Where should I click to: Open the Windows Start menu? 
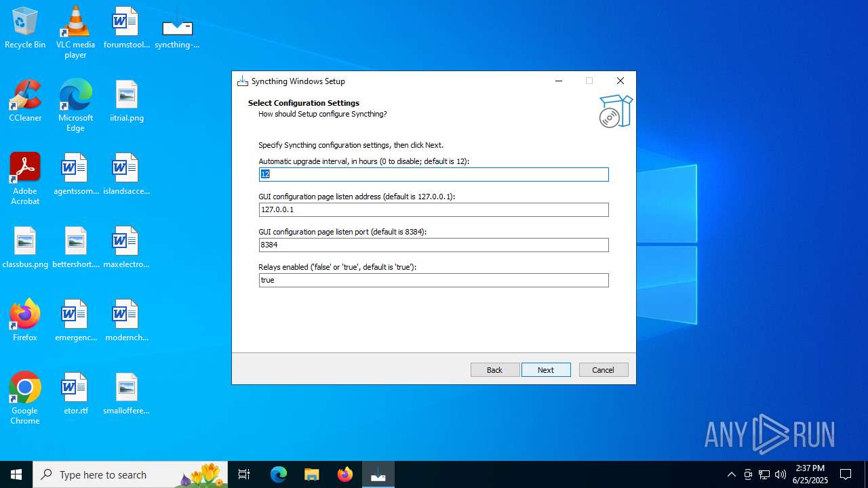16,474
